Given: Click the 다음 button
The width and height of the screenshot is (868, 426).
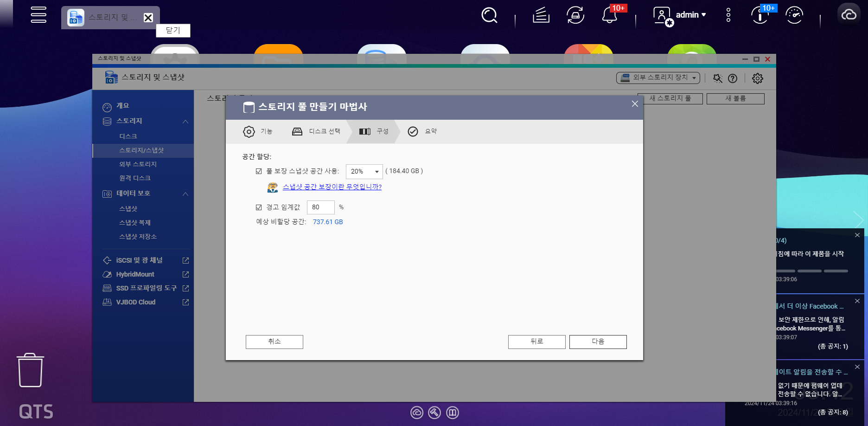Looking at the screenshot, I should tap(598, 342).
